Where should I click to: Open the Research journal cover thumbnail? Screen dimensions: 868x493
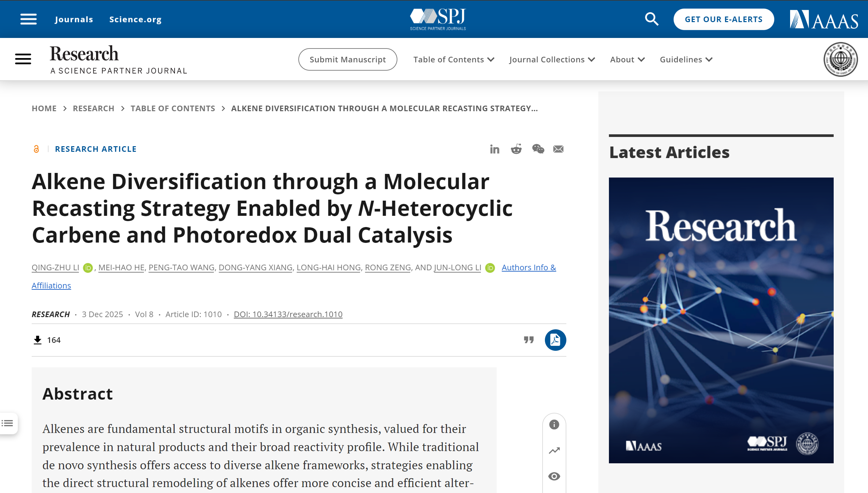[721, 320]
